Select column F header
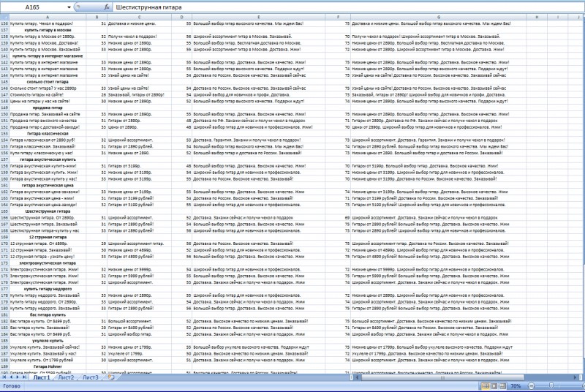This screenshot has width=585, height=392. [338, 17]
